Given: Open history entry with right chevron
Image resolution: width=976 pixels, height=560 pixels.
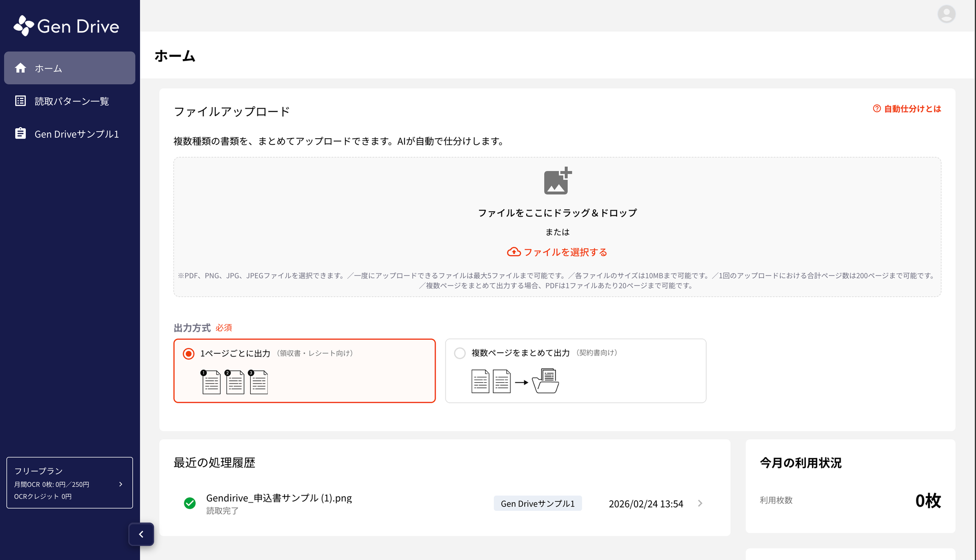Looking at the screenshot, I should tap(700, 503).
